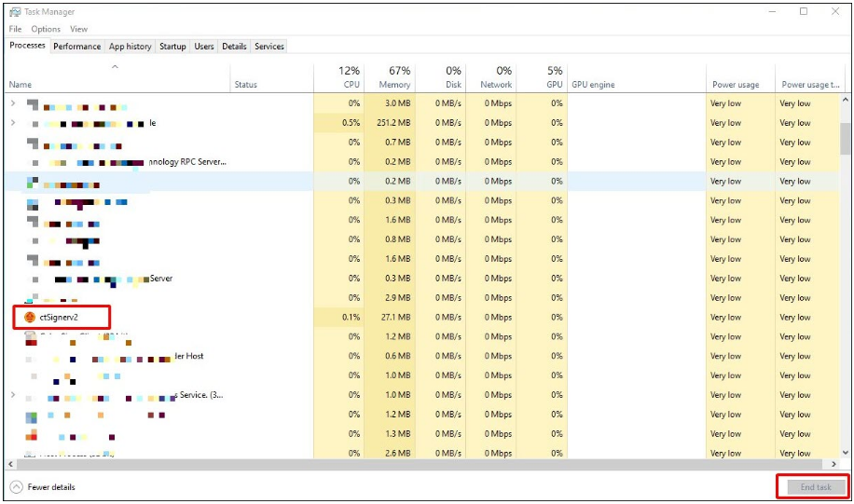The image size is (854, 504).
Task: Click the vertical scrollbar down arrow
Action: coord(845,451)
